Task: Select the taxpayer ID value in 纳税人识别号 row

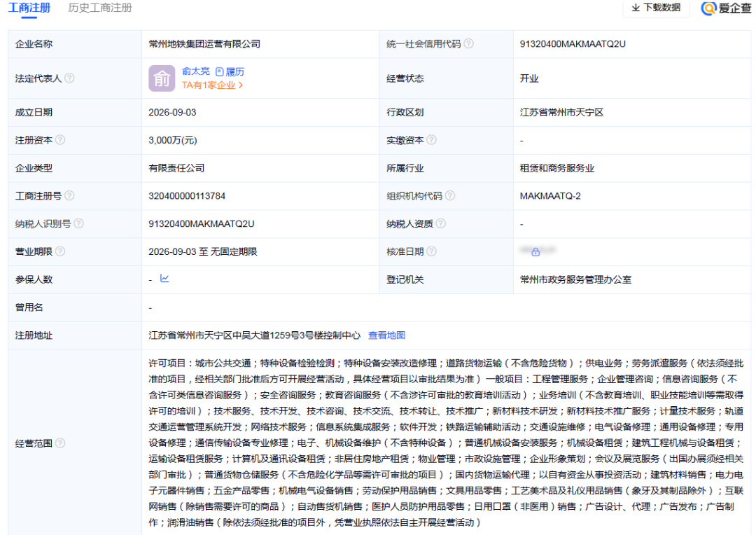Action: pyautogui.click(x=201, y=224)
